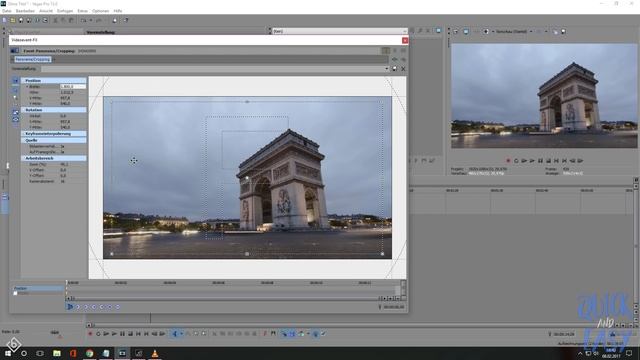Click the Undo icon in main toolbar

click(x=84, y=20)
